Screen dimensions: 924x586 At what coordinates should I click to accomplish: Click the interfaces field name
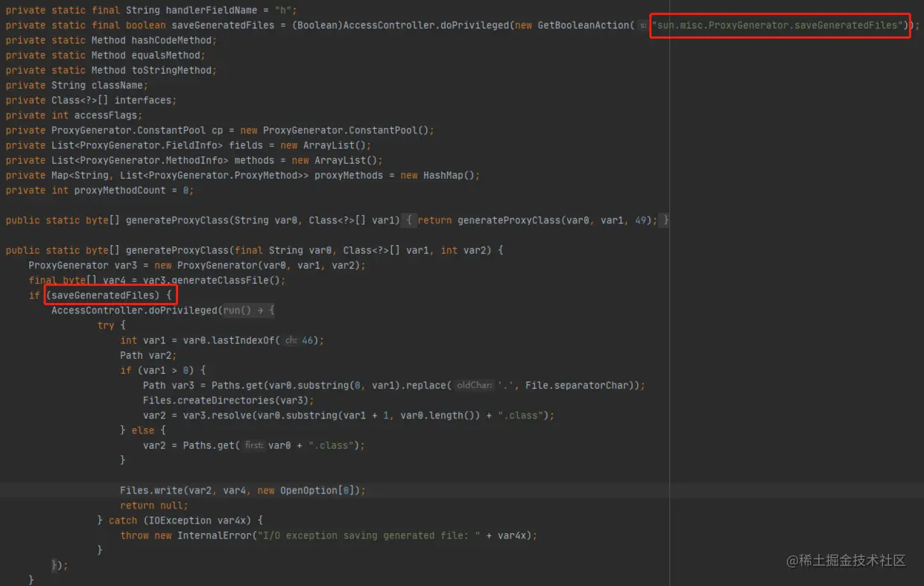(143, 100)
